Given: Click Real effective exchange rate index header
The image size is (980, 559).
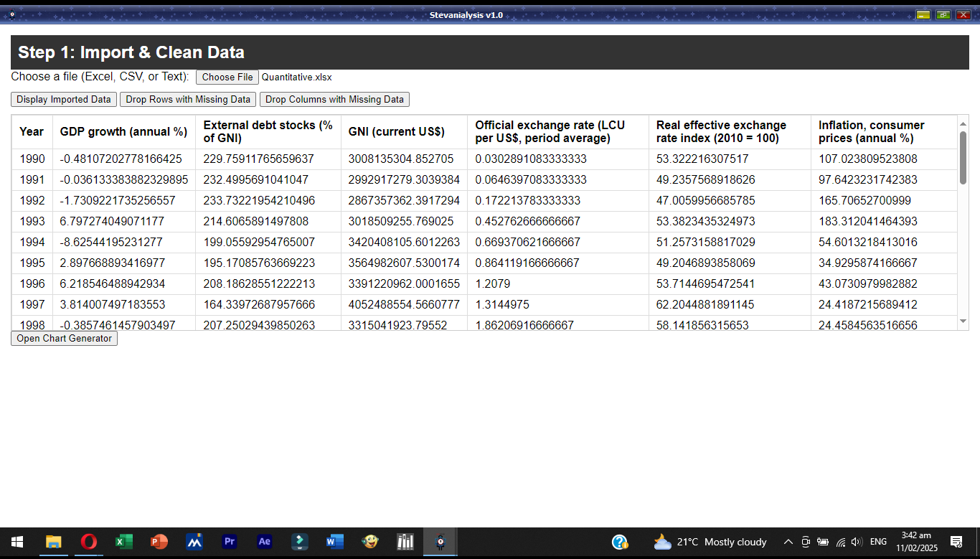Looking at the screenshot, I should 730,131.
